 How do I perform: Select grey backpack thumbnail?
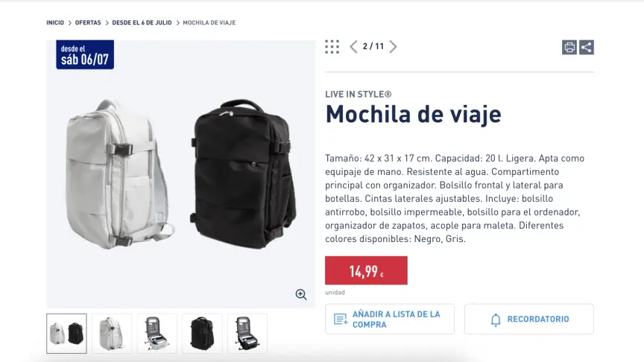(112, 334)
